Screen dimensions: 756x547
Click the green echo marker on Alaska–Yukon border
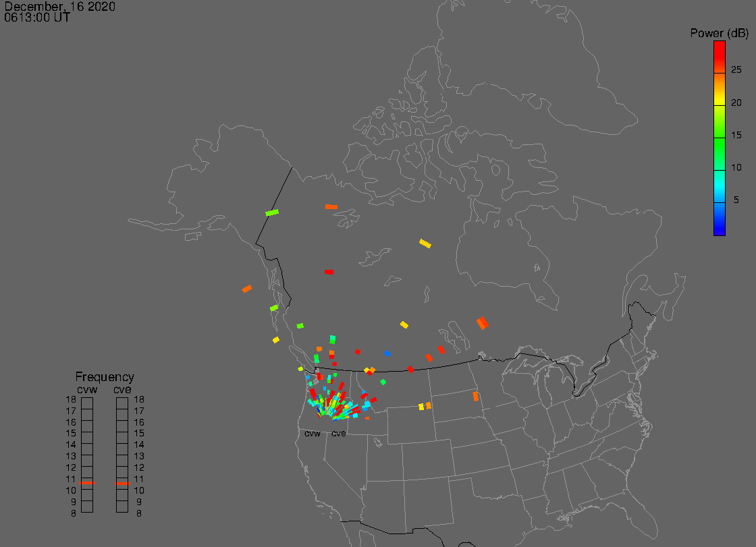[272, 212]
